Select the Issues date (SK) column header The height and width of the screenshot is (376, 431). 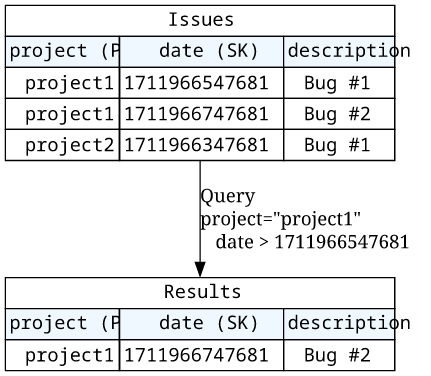pos(202,51)
